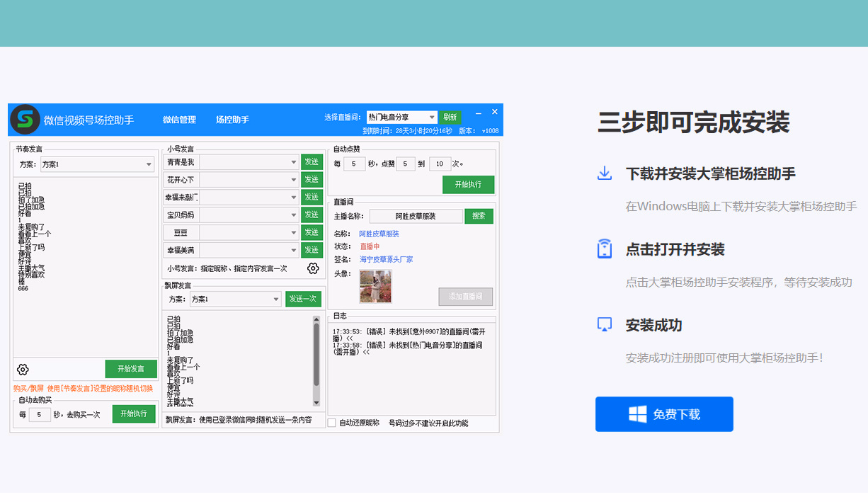This screenshot has width=868, height=502.
Task: Open content dropdown for 幸福美满 row
Action: [249, 250]
